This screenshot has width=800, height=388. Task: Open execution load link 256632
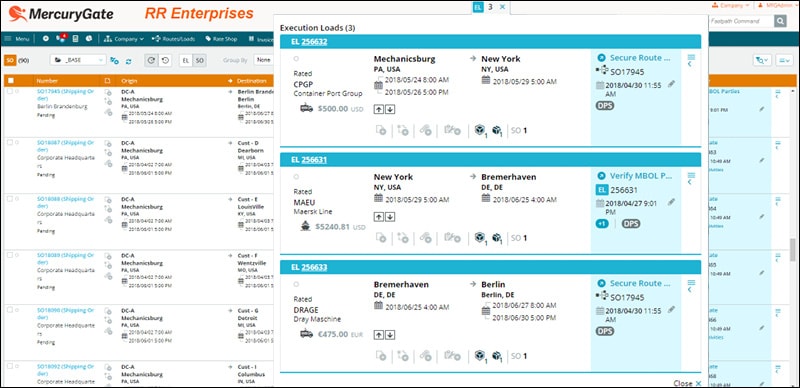tap(314, 42)
